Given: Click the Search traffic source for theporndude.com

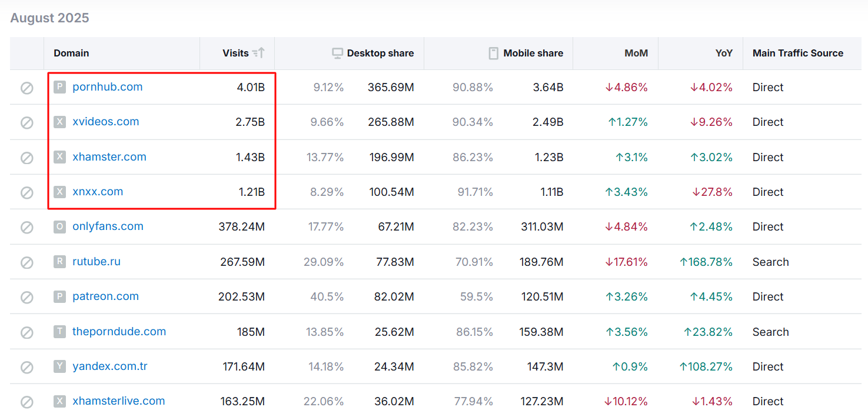Looking at the screenshot, I should tap(770, 332).
